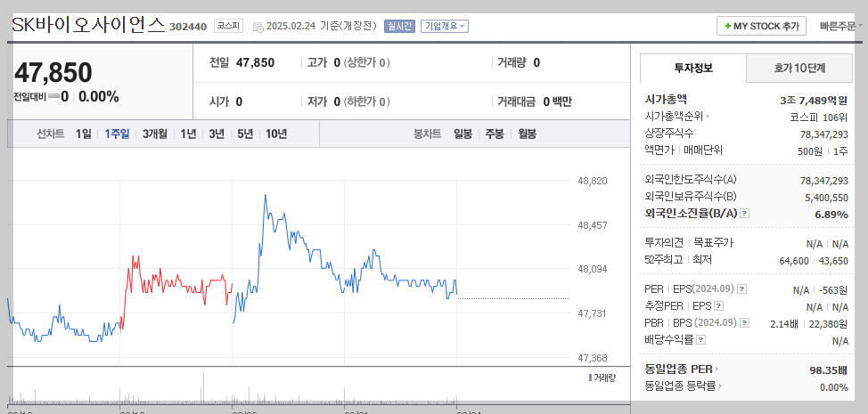Screen dimensions: 868x414
Task: Click the 거래대금 0 백만 value
Action: (557, 101)
